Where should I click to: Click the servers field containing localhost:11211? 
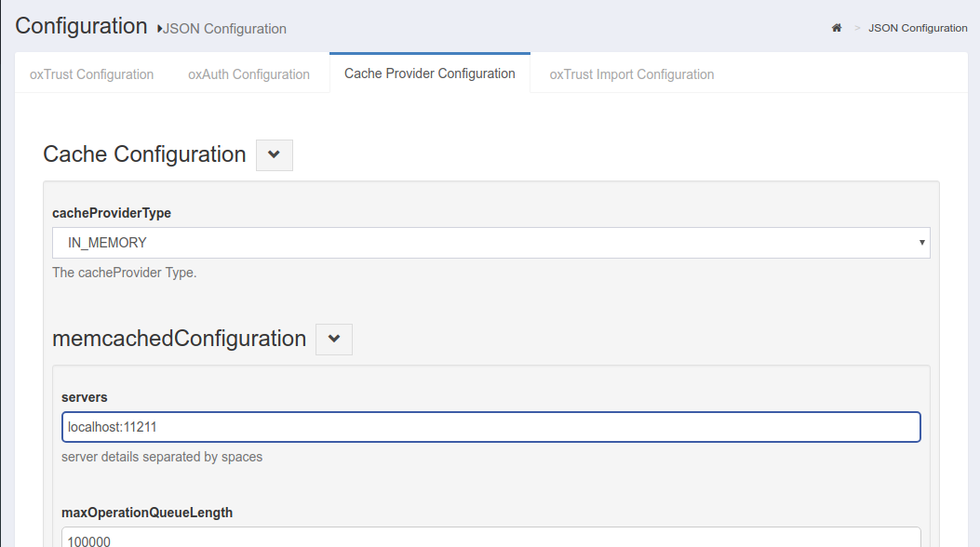tap(490, 427)
